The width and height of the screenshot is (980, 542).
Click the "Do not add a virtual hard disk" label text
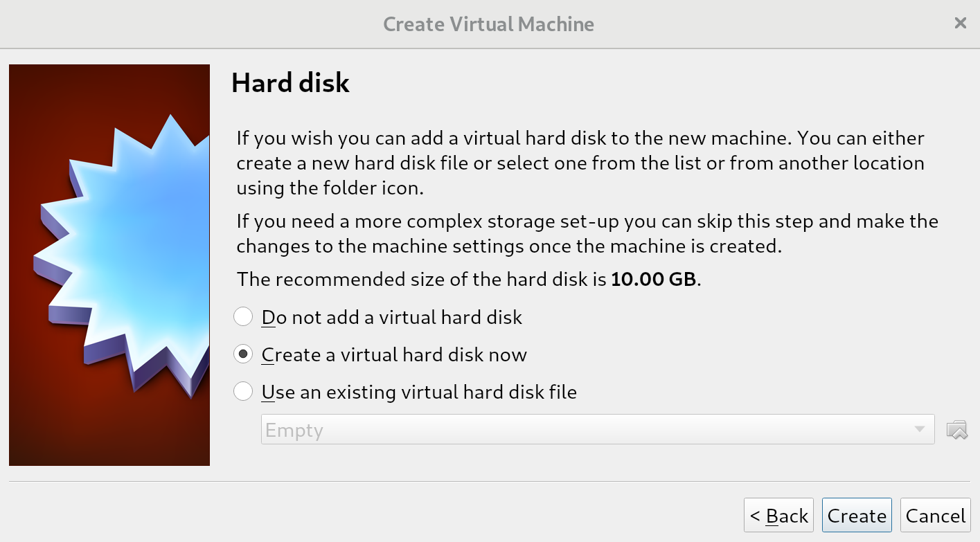point(392,318)
